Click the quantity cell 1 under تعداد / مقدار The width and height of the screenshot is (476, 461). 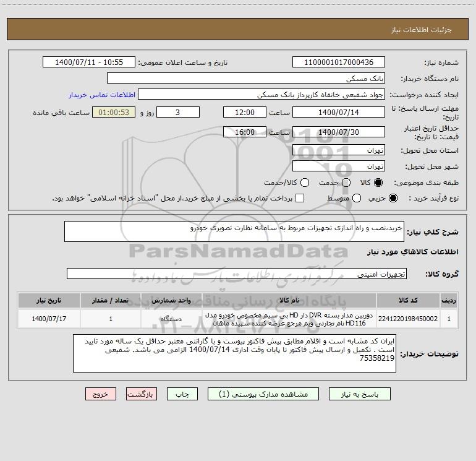(x=111, y=319)
